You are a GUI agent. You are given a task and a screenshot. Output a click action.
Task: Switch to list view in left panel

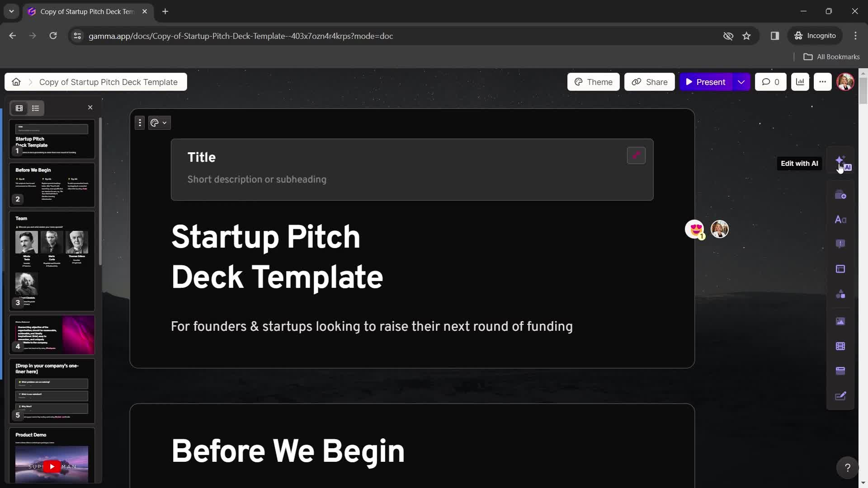click(x=34, y=108)
